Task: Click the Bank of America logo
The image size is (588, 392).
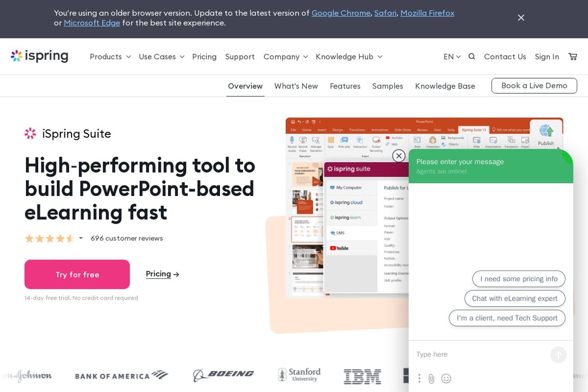Action: (121, 376)
